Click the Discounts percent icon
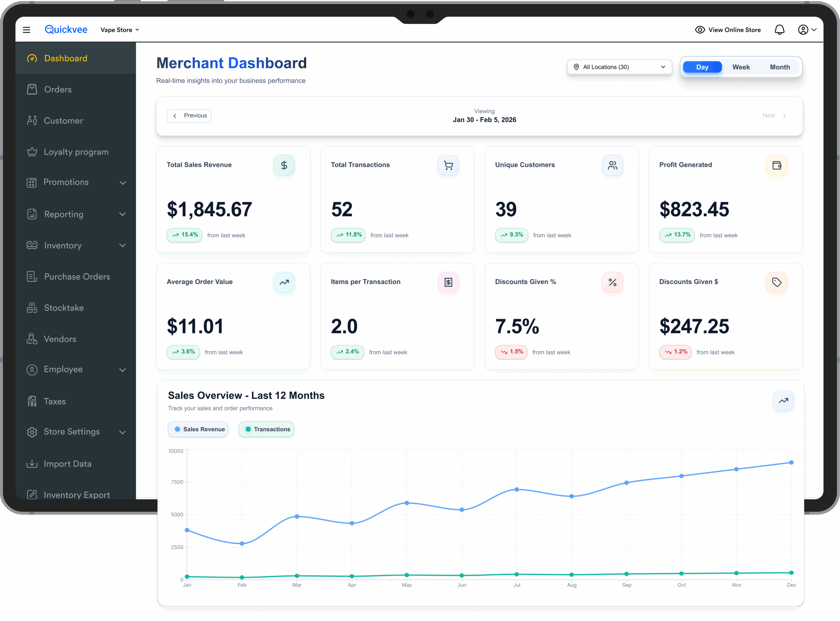Viewport: 840px width, 621px height. click(x=612, y=282)
